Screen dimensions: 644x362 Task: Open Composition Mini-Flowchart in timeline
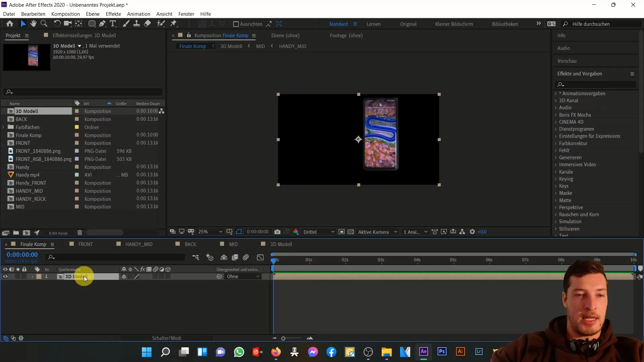click(x=196, y=257)
